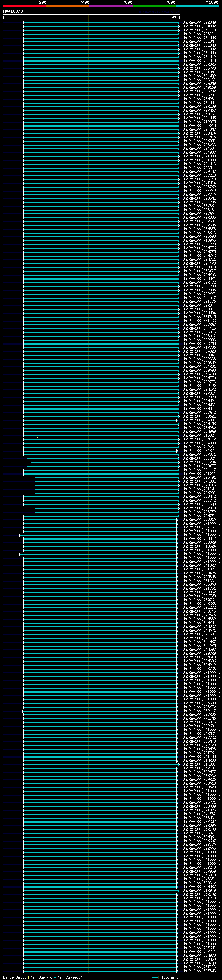
Task: Select hit UniRef100_Q8W0W2
Action: coord(199,26)
